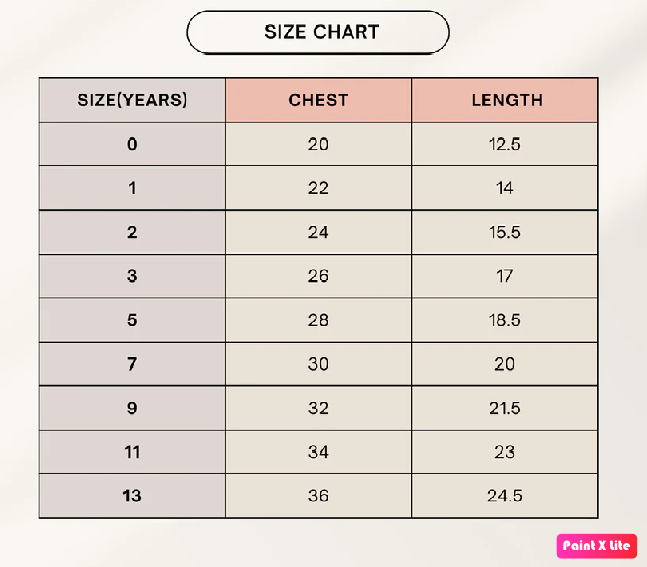Viewport: 647px width, 567px height.
Task: Click the length value 21.5 cell
Action: [x=505, y=408]
